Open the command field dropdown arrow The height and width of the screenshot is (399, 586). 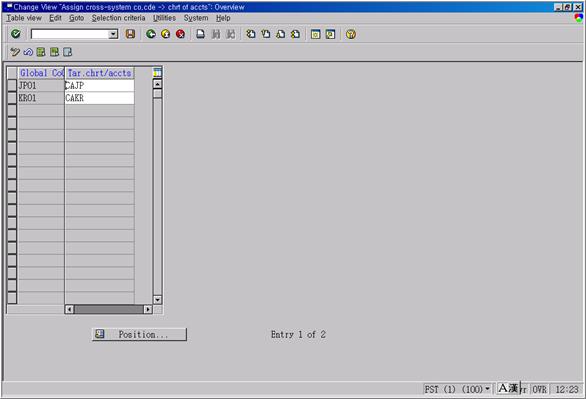pos(113,34)
